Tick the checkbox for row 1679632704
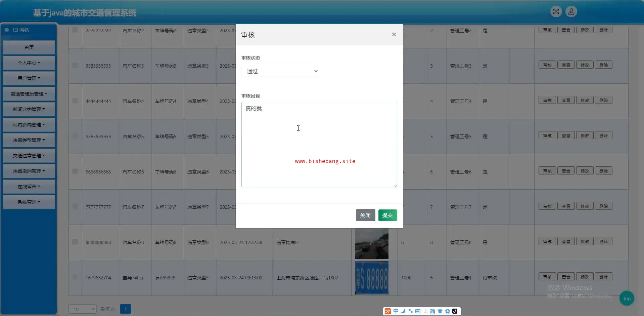 [x=75, y=277]
